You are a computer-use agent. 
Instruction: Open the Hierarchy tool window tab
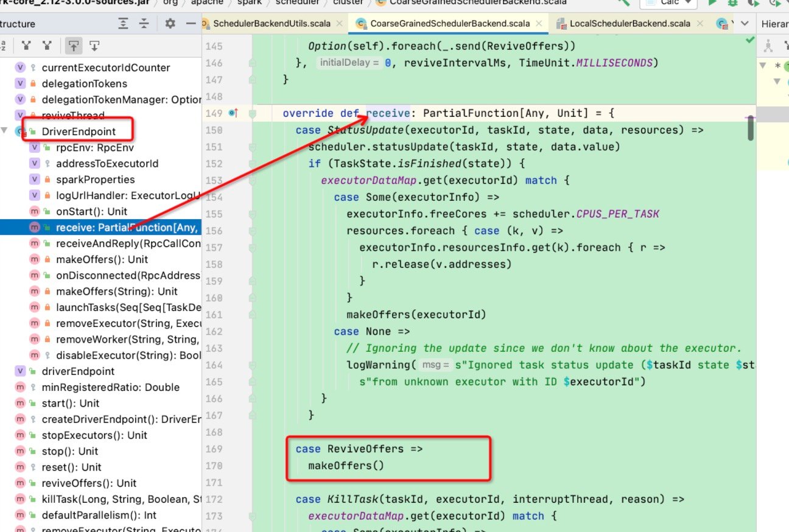775,24
